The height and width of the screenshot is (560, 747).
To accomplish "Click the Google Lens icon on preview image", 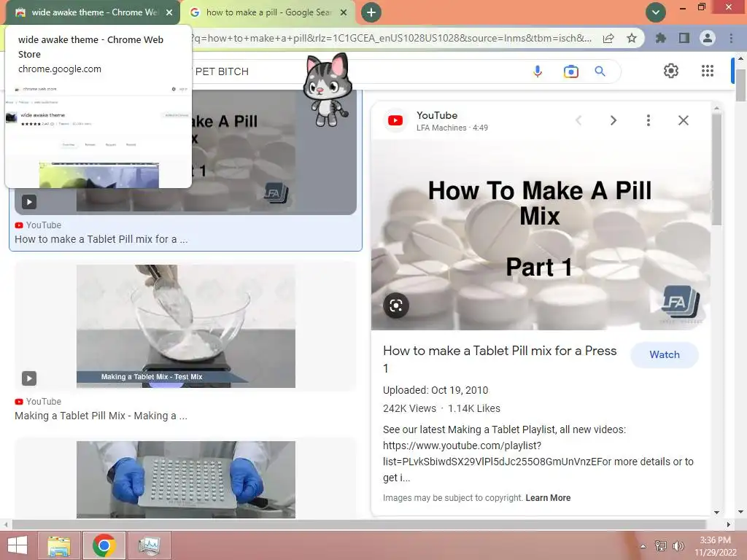I will coord(396,306).
